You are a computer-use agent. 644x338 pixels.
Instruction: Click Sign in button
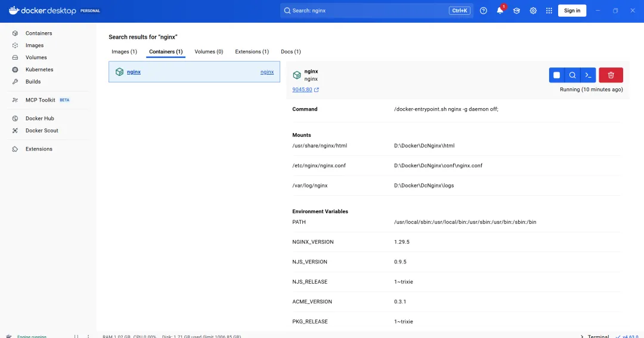click(572, 11)
